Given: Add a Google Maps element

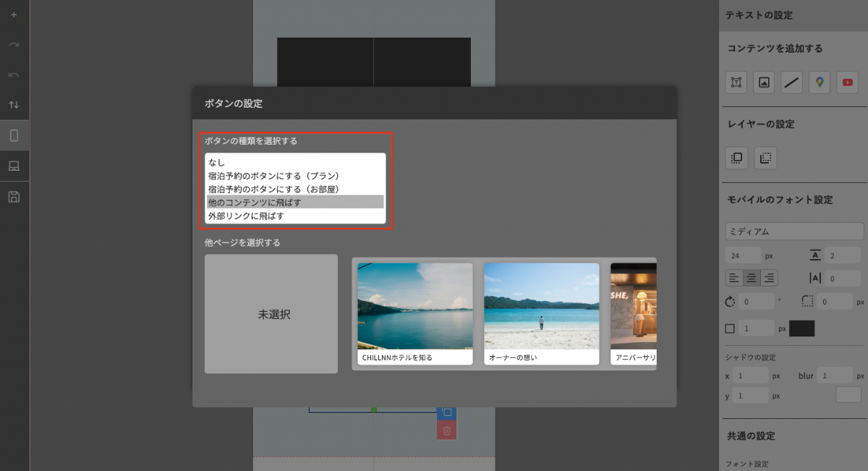Looking at the screenshot, I should 819,82.
